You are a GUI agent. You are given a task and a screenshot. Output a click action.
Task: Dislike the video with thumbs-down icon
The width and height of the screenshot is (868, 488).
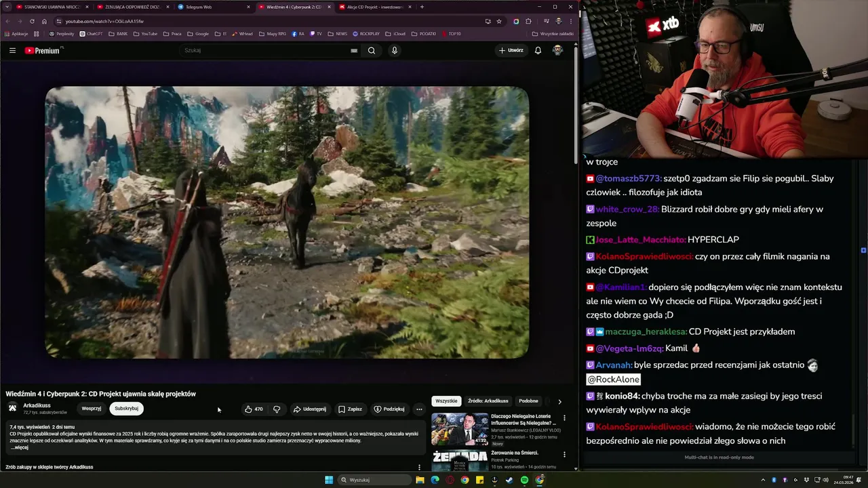(x=277, y=409)
